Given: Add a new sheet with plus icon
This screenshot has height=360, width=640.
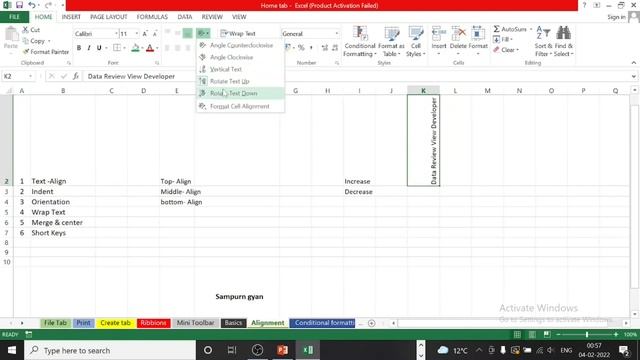Looking at the screenshot, I should [371, 323].
